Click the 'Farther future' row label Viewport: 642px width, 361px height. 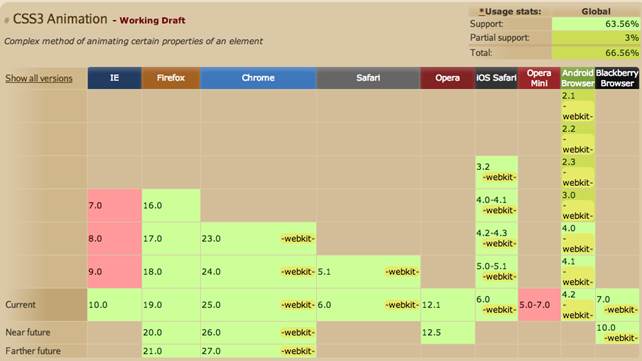[33, 351]
